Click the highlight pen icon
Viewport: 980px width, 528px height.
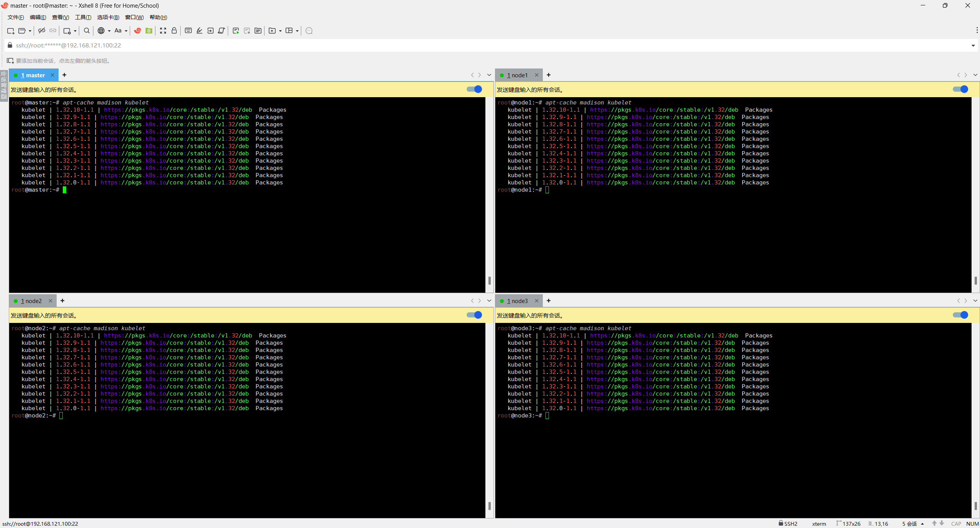[x=199, y=31]
